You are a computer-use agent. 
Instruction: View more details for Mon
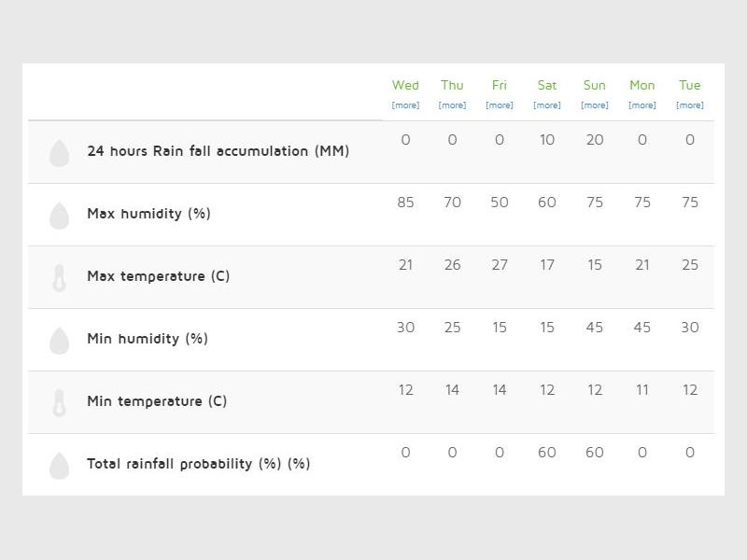pyautogui.click(x=642, y=105)
